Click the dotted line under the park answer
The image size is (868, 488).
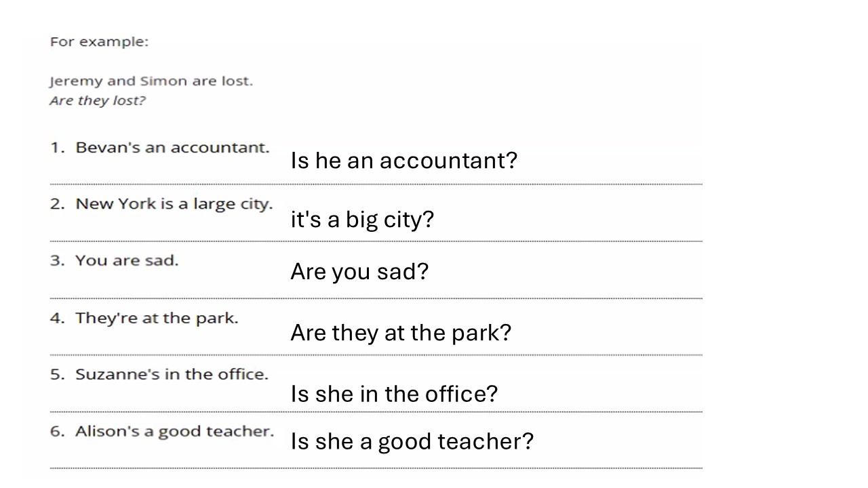click(376, 355)
